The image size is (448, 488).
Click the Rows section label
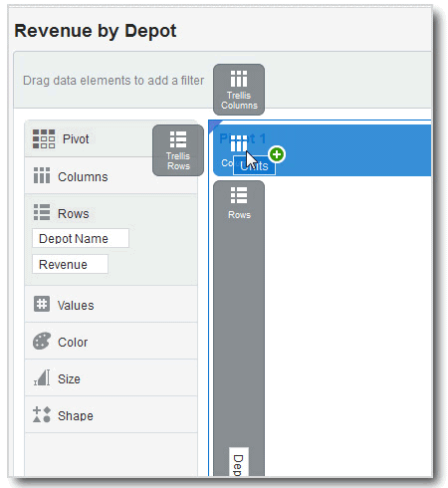(x=74, y=213)
